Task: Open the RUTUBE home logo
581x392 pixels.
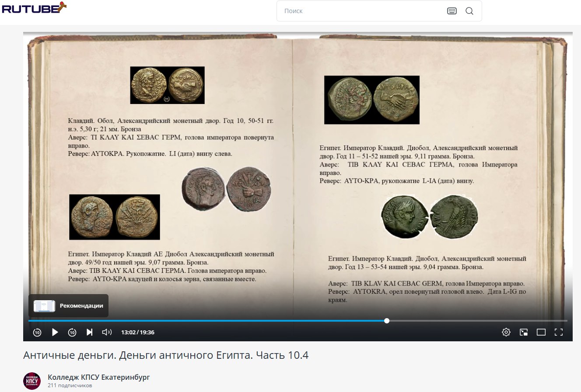Action: click(x=34, y=7)
